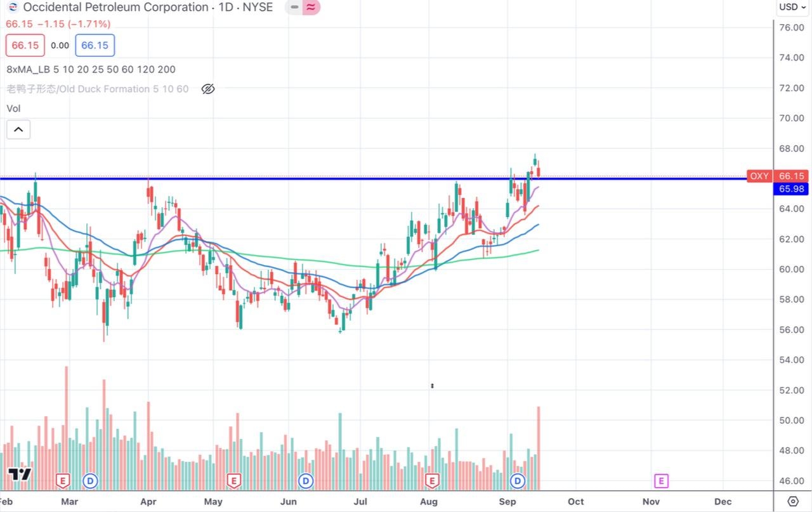Click the Oct label on the time axis
This screenshot has width=812, height=512.
click(x=576, y=501)
